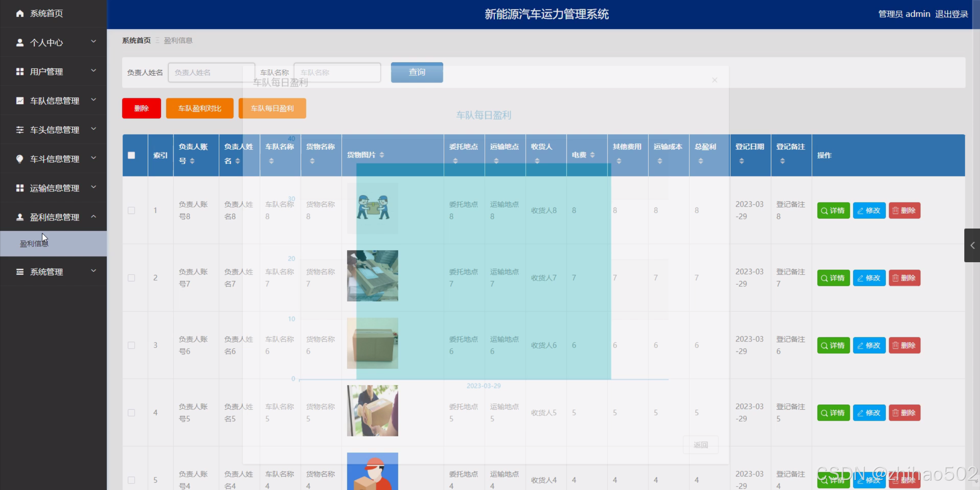
Task: Sort the 电费 column via its arrow icon
Action: pos(592,155)
